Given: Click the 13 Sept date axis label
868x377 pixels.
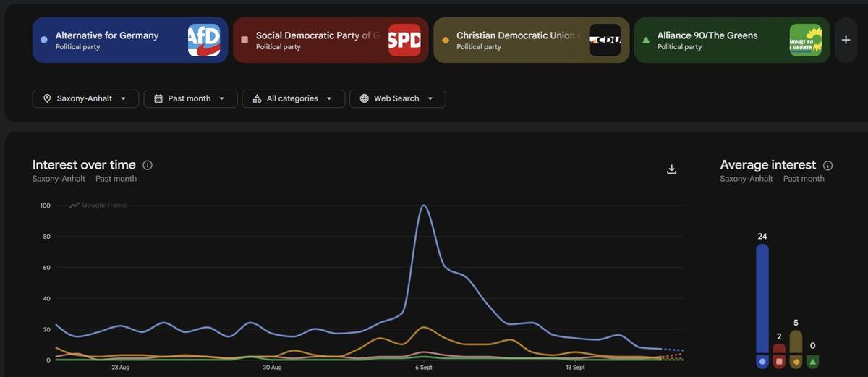Looking at the screenshot, I should click(x=575, y=368).
